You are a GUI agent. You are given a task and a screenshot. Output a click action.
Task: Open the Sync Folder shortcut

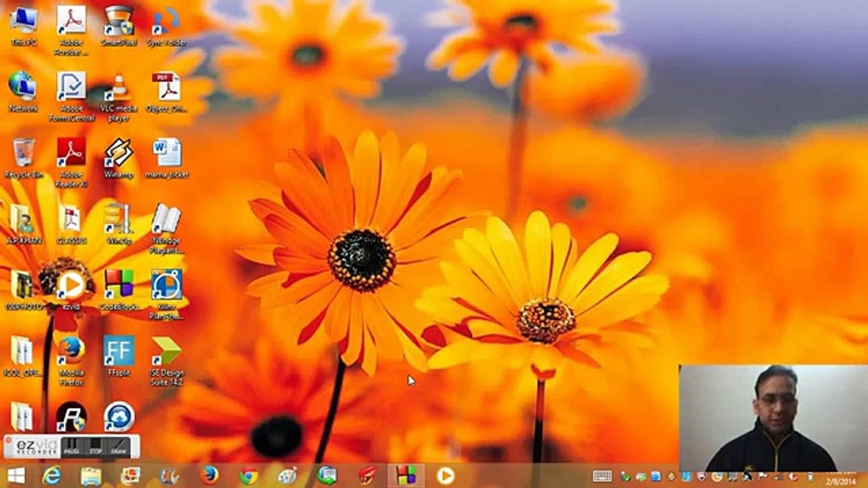pos(166,26)
